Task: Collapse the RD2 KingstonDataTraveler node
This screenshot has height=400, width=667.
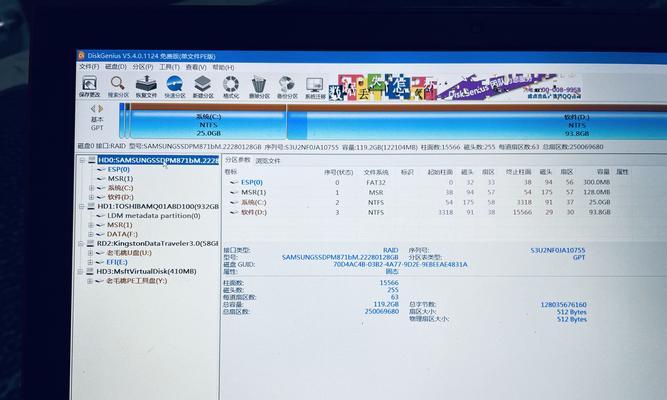Action: click(x=80, y=244)
